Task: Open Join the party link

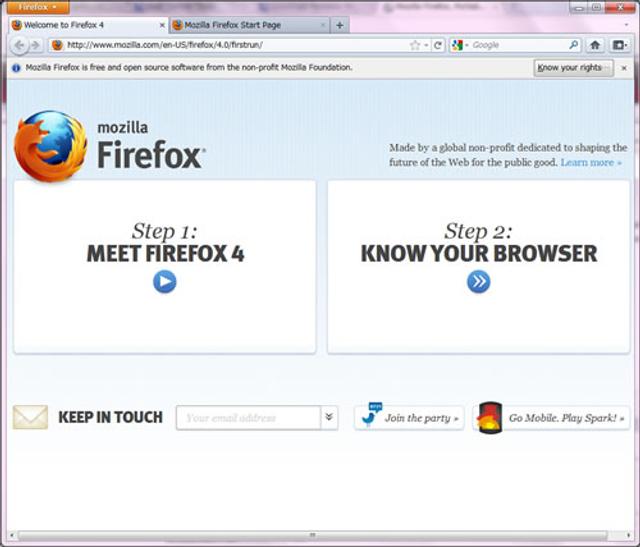Action: click(422, 418)
